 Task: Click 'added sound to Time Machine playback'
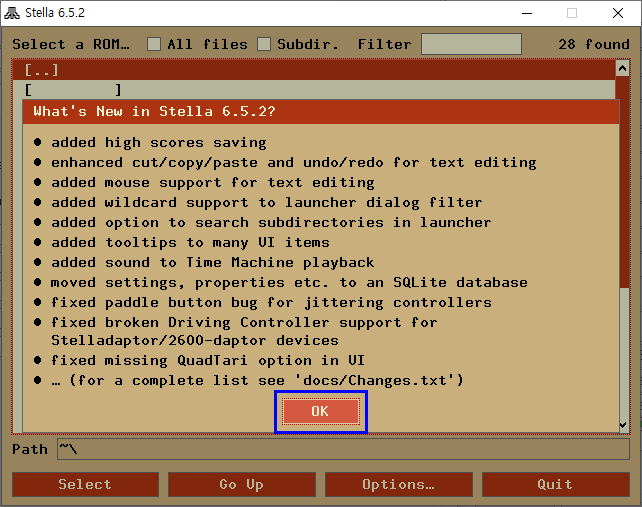pyautogui.click(x=212, y=263)
